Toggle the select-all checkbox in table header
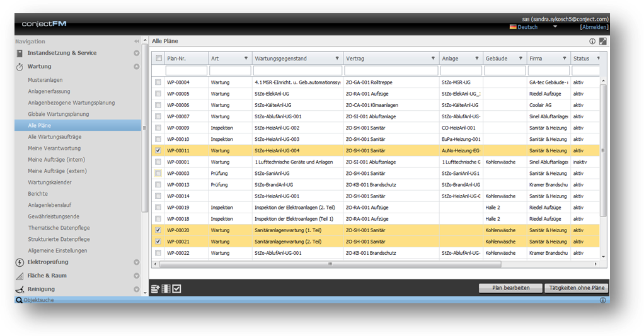This screenshot has width=644, height=336. (x=159, y=59)
